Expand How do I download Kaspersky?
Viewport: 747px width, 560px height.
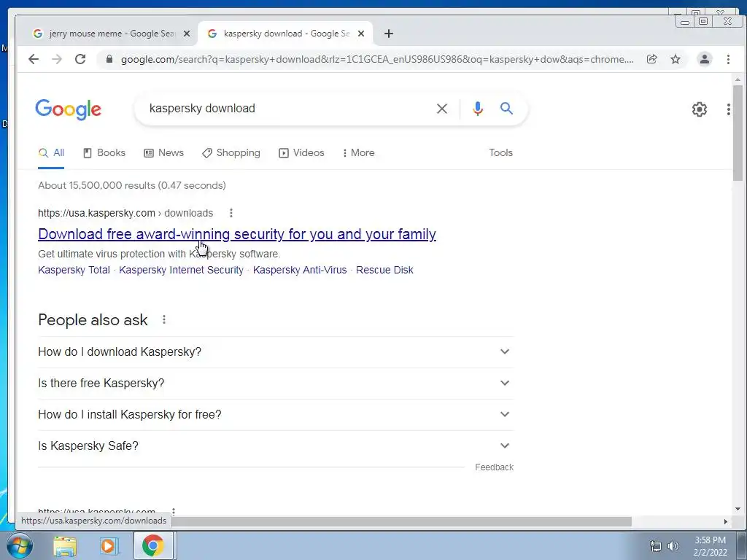point(275,352)
